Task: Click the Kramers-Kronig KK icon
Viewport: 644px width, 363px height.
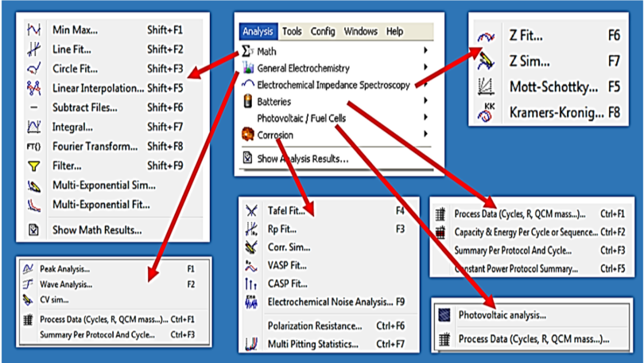Action: click(486, 112)
